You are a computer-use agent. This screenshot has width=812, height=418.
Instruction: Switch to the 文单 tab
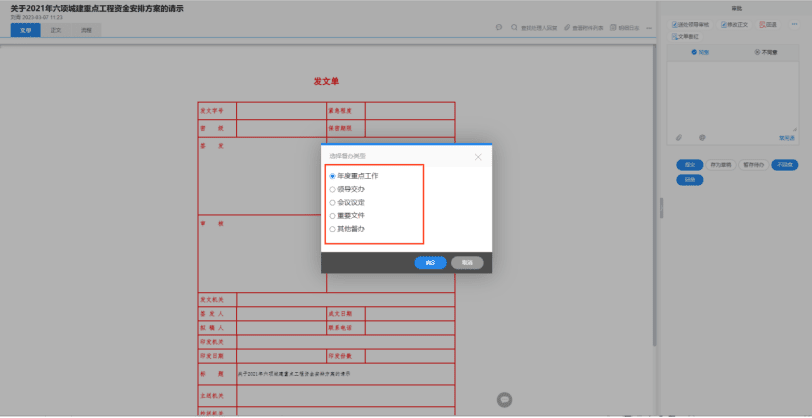25,30
